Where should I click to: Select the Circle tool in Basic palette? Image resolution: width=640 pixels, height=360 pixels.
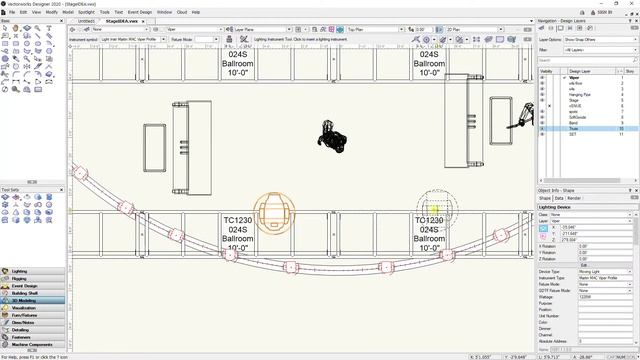point(27,43)
